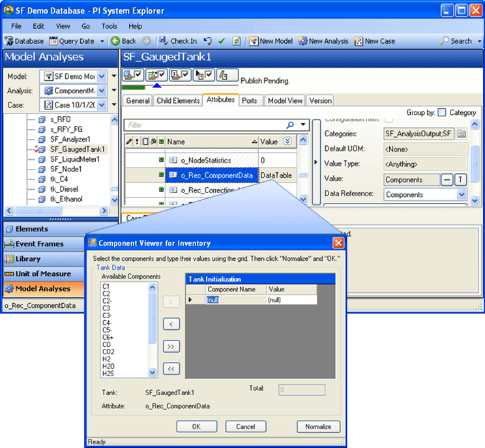Close the Component Viewer dialog
Viewport: 485px width, 448px height.
(338, 243)
